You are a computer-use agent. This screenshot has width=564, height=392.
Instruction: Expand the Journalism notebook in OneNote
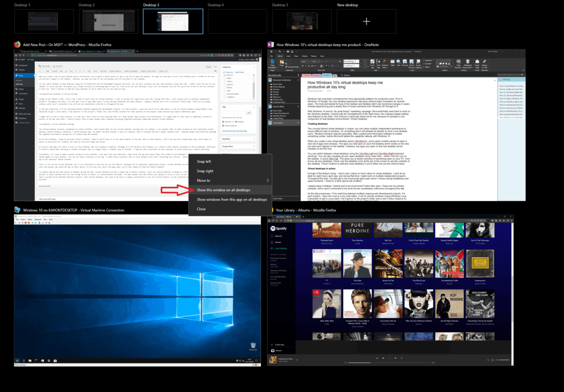(x=298, y=122)
